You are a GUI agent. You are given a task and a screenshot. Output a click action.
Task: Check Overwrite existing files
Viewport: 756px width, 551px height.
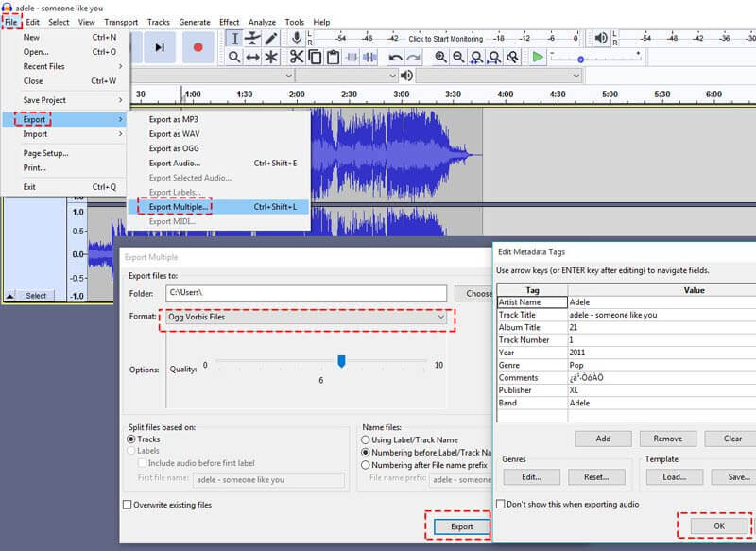128,505
